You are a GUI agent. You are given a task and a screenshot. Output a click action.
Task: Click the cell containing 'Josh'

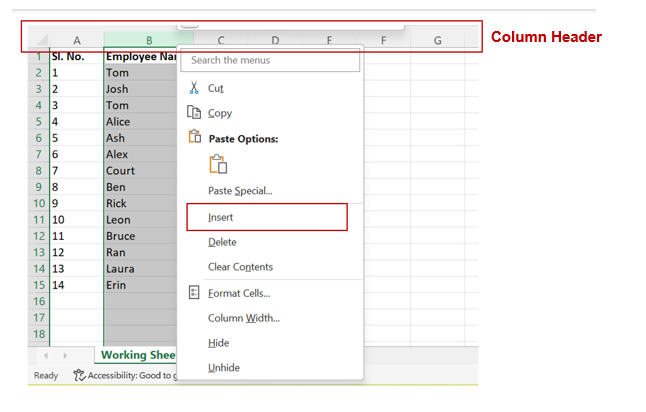pos(141,89)
